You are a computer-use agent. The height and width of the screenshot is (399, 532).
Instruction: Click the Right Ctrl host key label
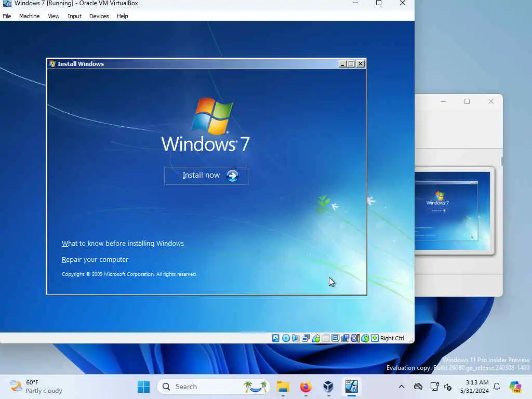[392, 338]
